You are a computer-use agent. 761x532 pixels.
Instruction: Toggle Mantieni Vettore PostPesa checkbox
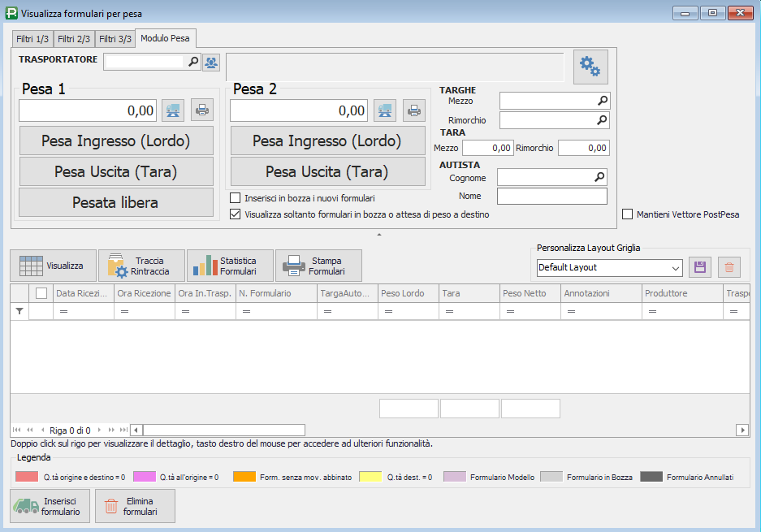[x=628, y=214]
